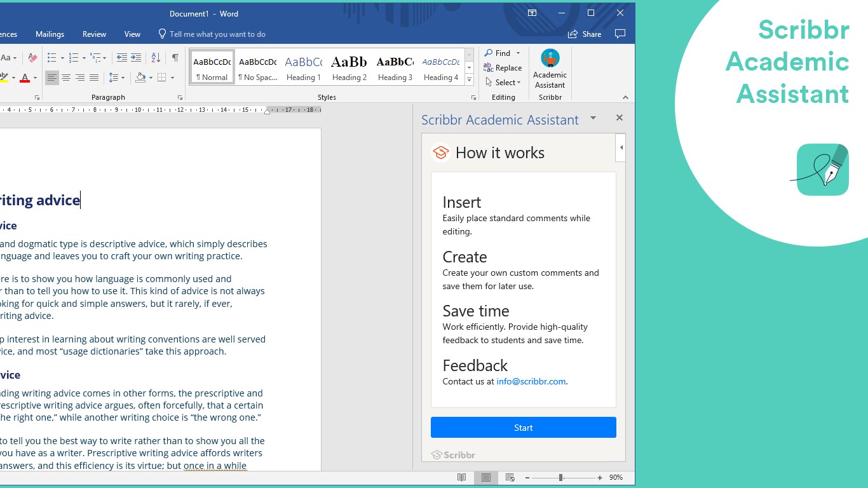Apply the Heading 1 style
The height and width of the screenshot is (488, 868).
tap(303, 67)
